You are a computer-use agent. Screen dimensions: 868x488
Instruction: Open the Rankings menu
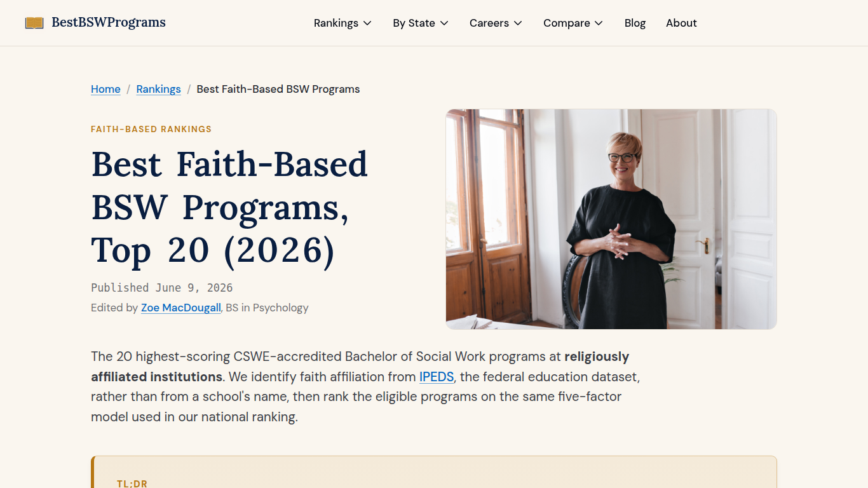pyautogui.click(x=342, y=23)
